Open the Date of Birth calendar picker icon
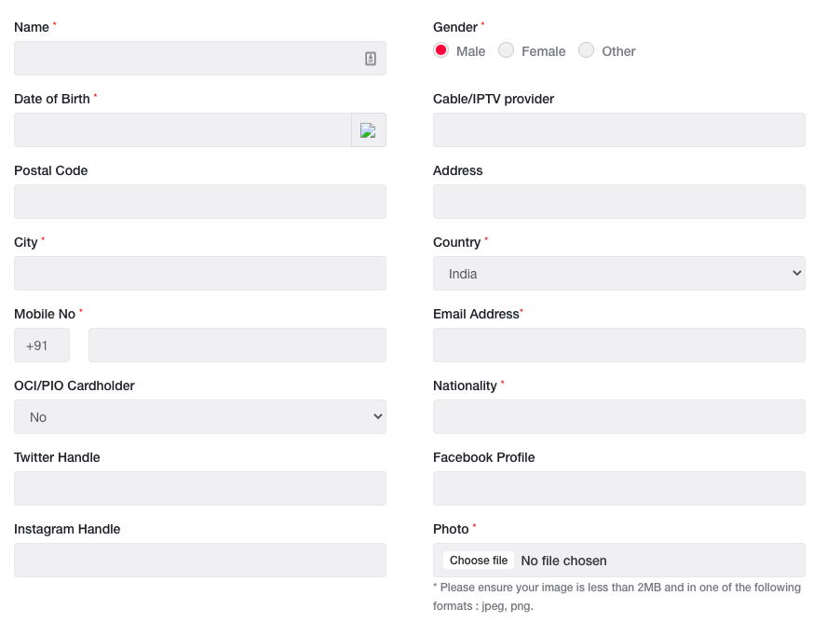Viewport: 840px width, 622px height. pyautogui.click(x=368, y=130)
